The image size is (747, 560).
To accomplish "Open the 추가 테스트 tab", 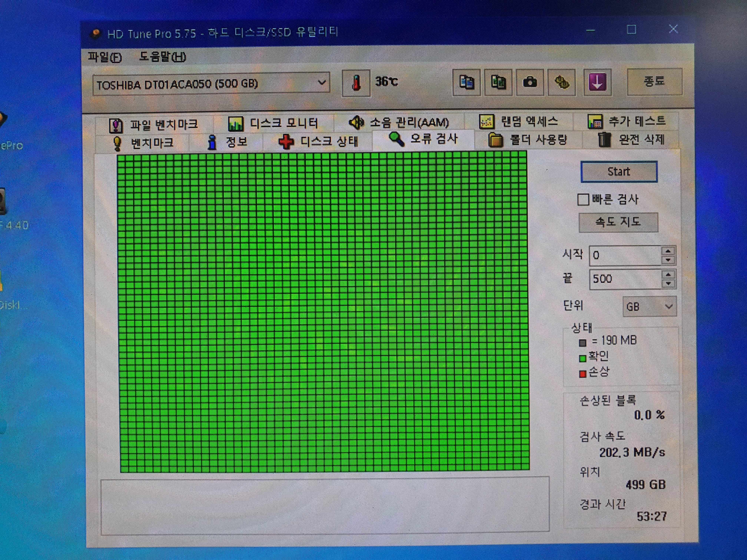I will click(x=627, y=121).
